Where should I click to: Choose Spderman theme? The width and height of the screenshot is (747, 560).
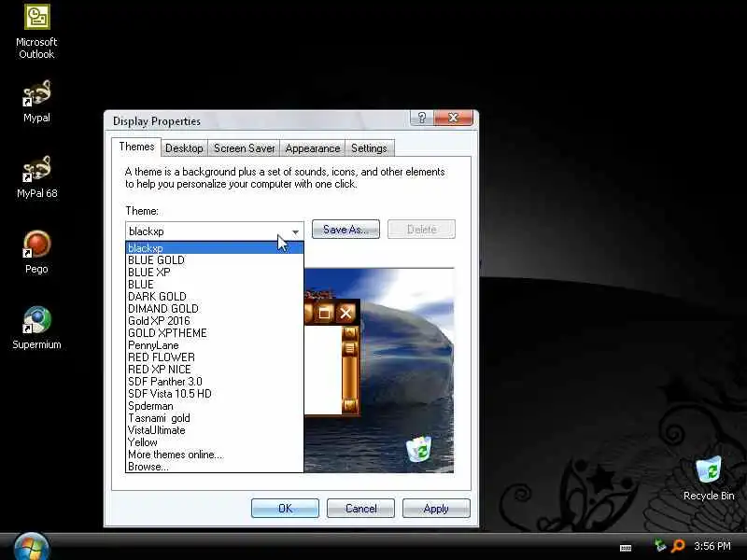pyautogui.click(x=215, y=406)
